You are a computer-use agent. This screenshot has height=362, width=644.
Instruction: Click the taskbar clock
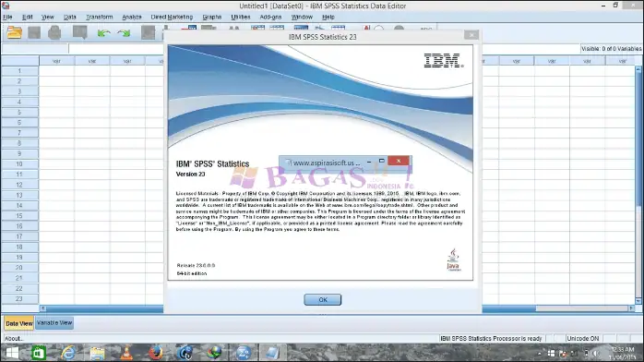pos(623,354)
